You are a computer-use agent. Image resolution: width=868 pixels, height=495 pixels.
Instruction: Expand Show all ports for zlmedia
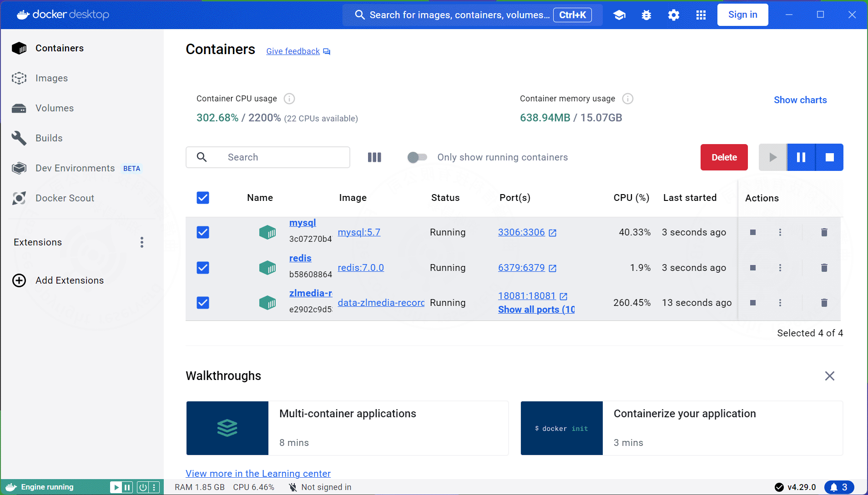coord(536,310)
